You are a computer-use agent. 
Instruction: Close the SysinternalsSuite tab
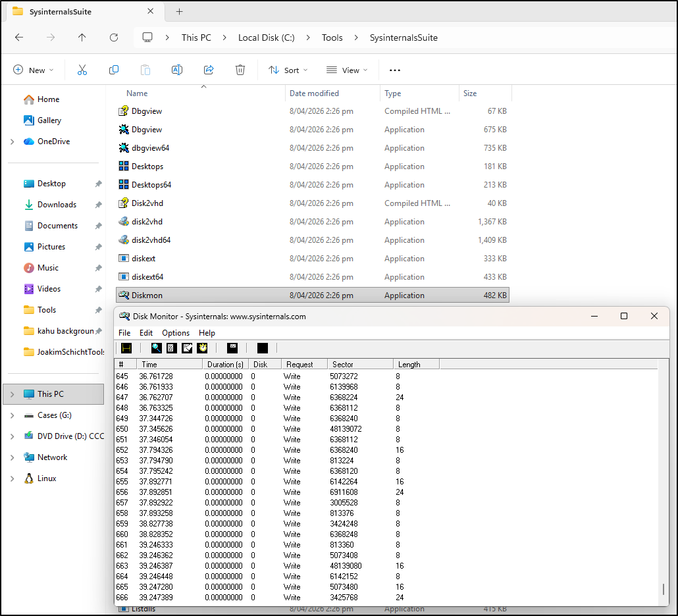tap(151, 11)
